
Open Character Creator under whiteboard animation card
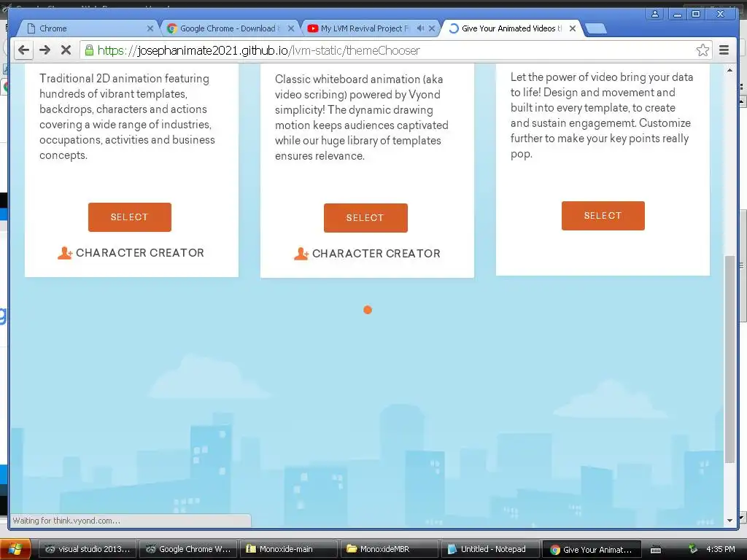point(367,254)
